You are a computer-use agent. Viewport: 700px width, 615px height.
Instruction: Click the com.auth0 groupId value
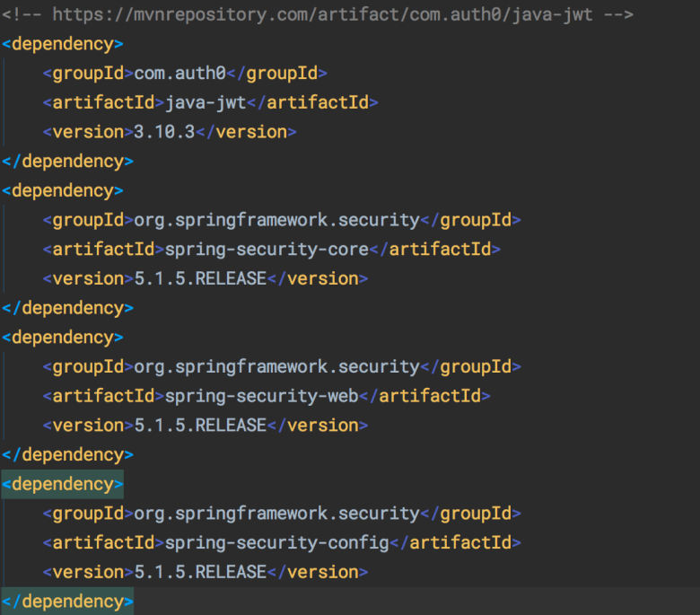pos(179,74)
